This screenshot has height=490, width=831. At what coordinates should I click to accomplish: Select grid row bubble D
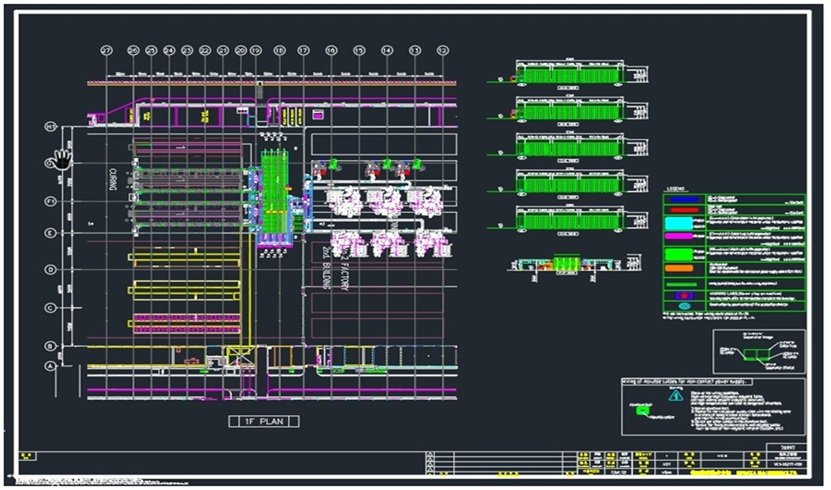click(49, 270)
